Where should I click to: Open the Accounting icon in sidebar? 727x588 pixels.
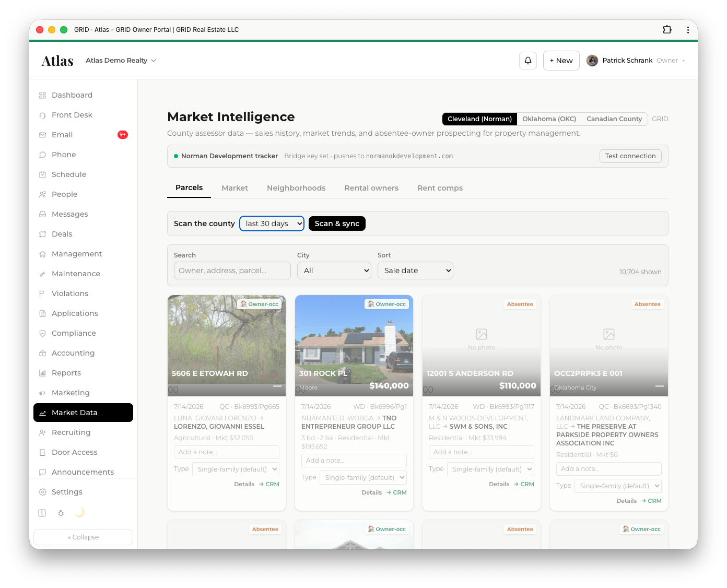point(42,353)
